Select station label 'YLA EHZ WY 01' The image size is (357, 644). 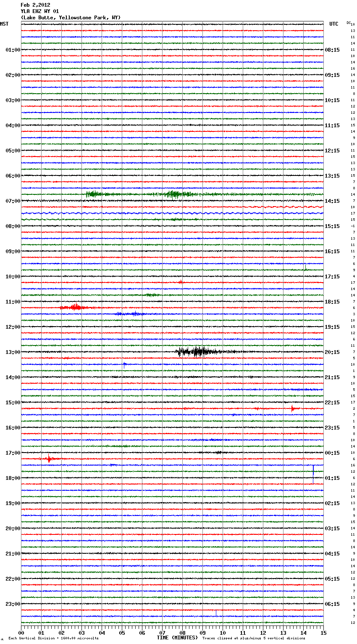click(40, 11)
